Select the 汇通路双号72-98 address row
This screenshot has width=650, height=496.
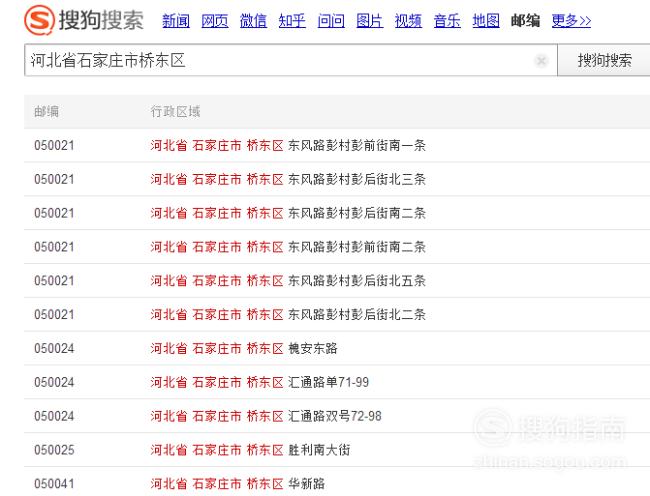click(x=337, y=416)
